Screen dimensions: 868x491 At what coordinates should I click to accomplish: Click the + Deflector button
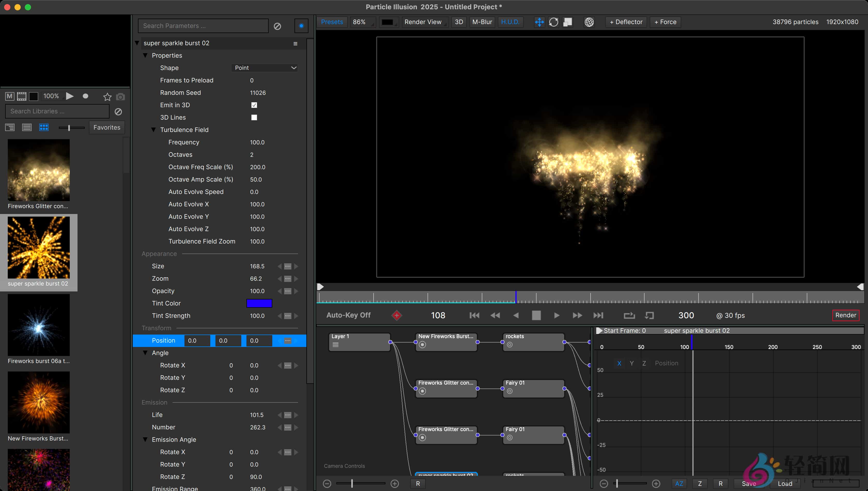(x=626, y=22)
